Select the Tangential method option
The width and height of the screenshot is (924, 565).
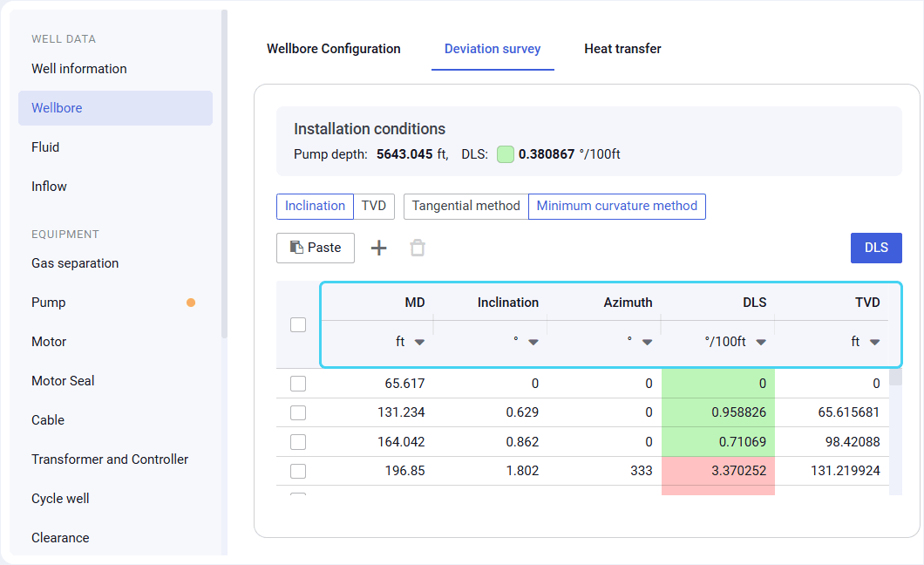(465, 207)
